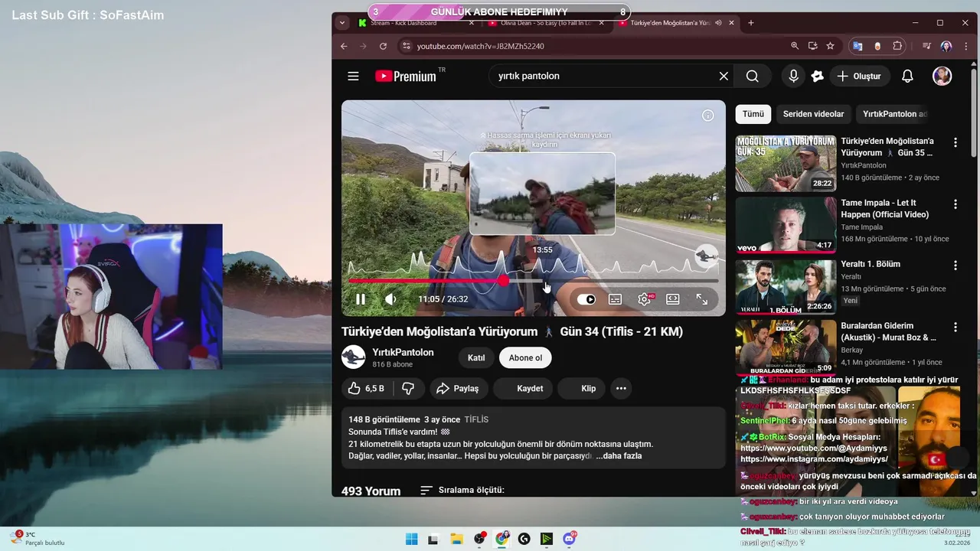
Task: Open Discord from the taskbar
Action: (x=569, y=539)
